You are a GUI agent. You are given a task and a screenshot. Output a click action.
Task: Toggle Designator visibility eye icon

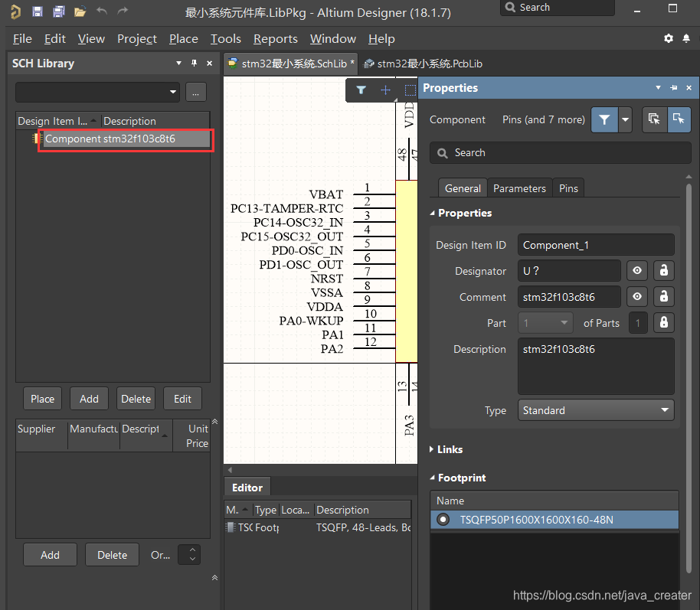coord(637,270)
